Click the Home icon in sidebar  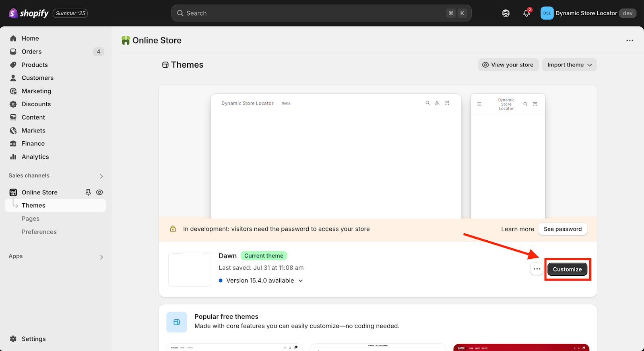tap(13, 38)
